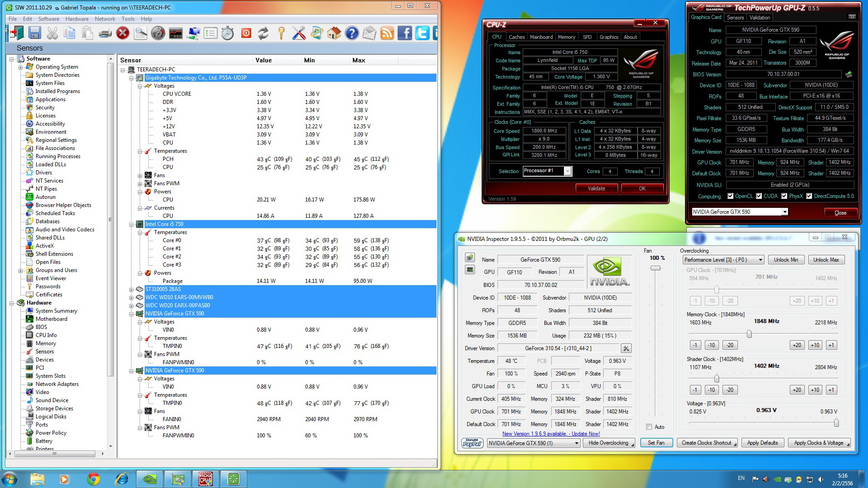Click the stopwatch icon in the toolbar
The image size is (868, 488).
coord(228,33)
